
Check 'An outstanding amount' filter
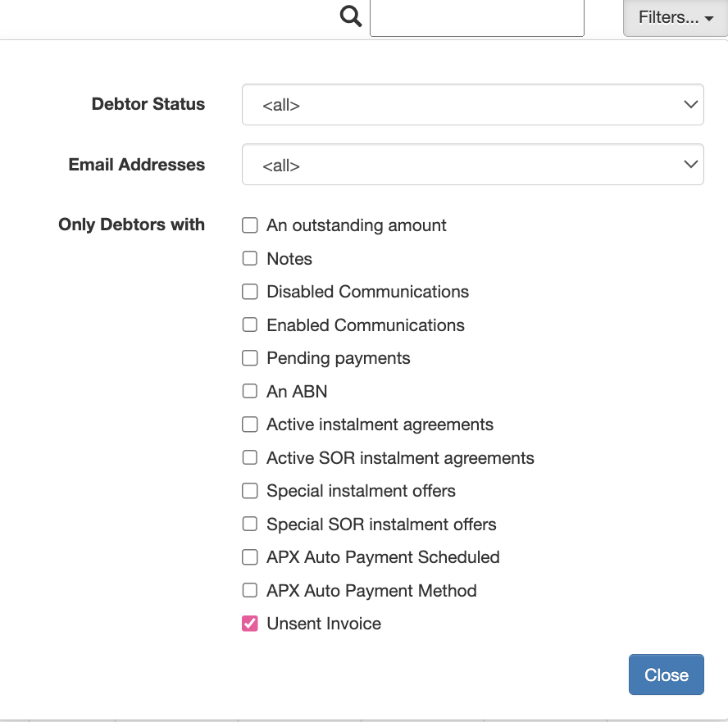pos(249,225)
